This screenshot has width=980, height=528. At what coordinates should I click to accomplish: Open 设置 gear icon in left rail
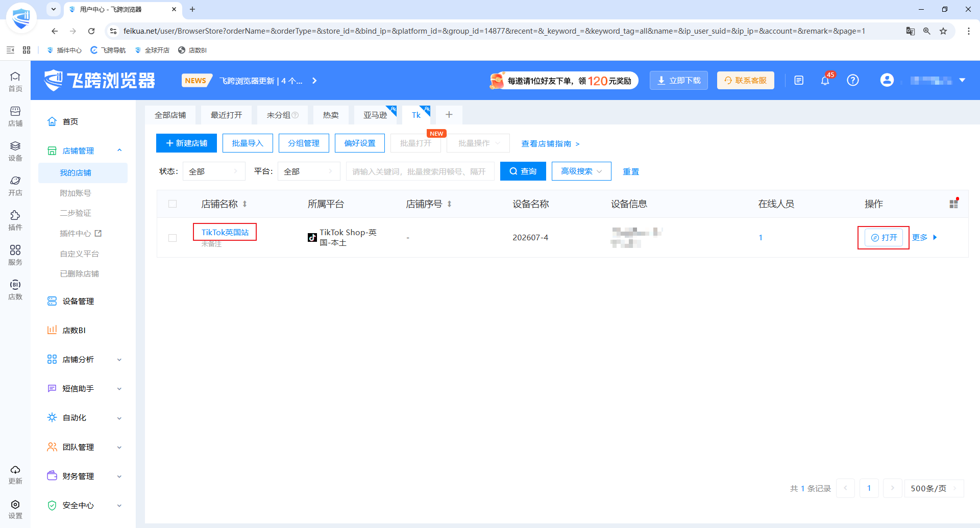coord(15,509)
